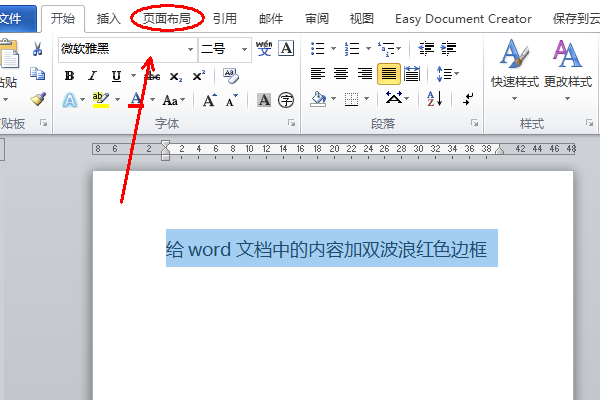This screenshot has height=400, width=600.
Task: Clear formatting with the eraser icon
Action: pos(231,76)
